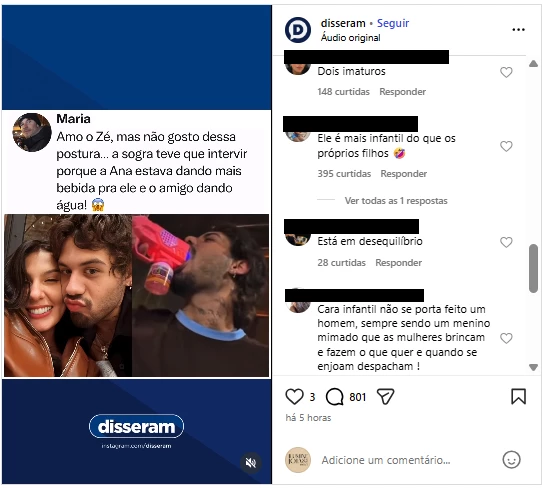Reply to the 'Dois imaturos' comment

(x=402, y=92)
